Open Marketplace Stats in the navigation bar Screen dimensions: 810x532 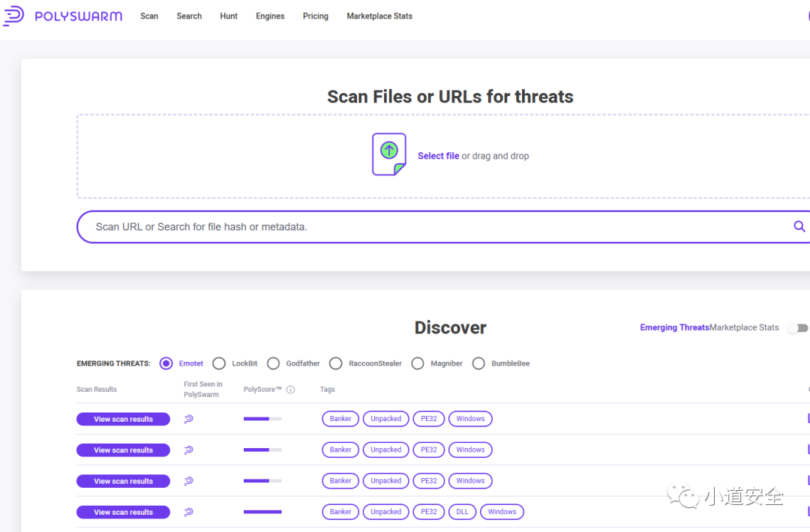[379, 16]
